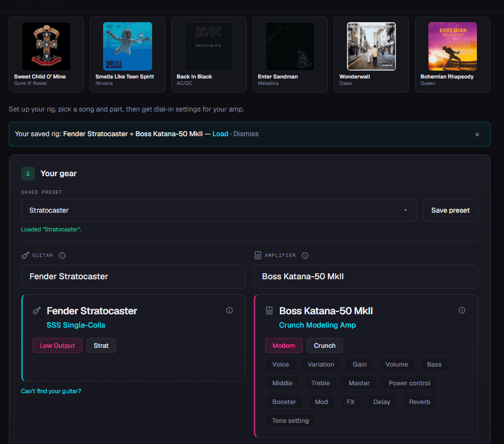Focus the Boss Katana-50 MkII amplifier input field

[366, 276]
